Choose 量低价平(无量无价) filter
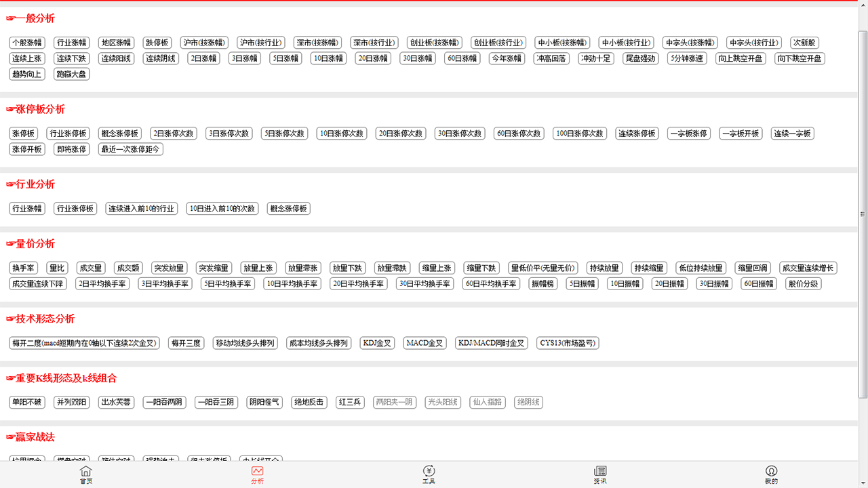The image size is (868, 488). click(x=543, y=268)
